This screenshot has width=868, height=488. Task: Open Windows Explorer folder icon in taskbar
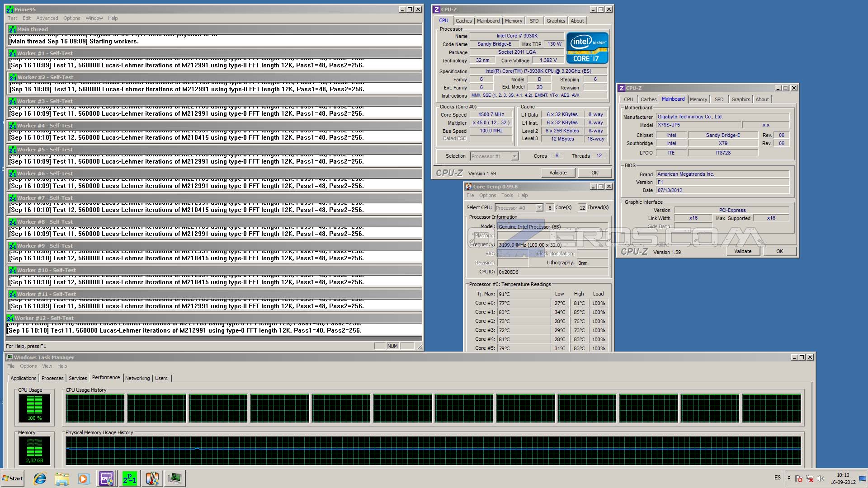(62, 479)
